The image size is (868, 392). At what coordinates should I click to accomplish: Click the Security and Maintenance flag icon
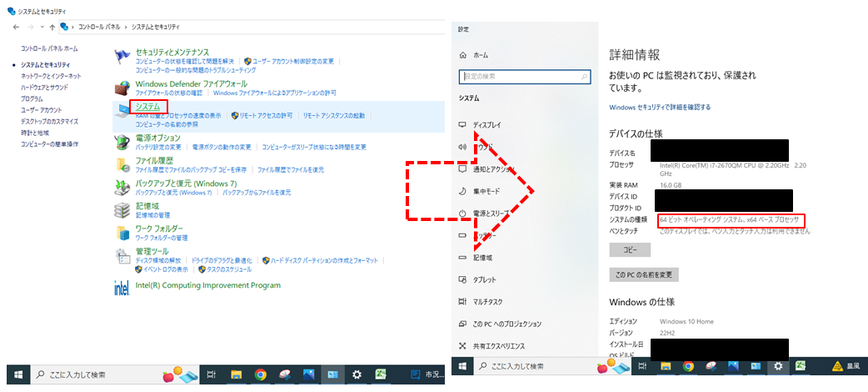click(x=122, y=57)
